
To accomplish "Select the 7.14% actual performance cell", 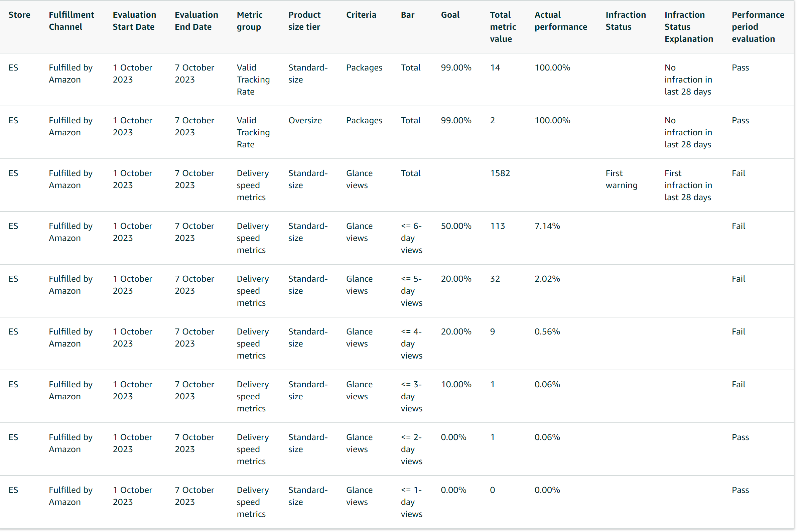I will click(547, 226).
